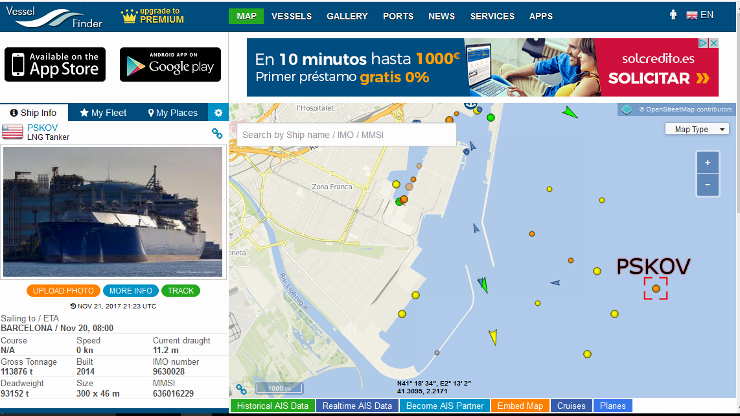The image size is (740, 416).
Task: Open the EN language selector
Action: pos(700,15)
